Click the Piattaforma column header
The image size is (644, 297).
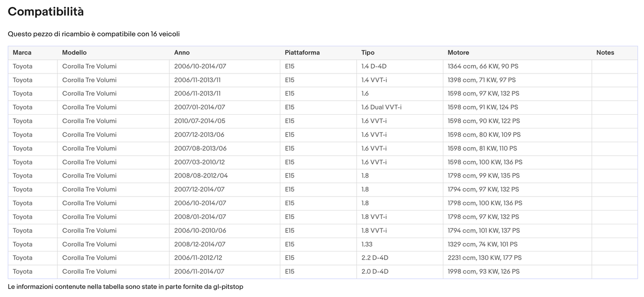pos(302,53)
